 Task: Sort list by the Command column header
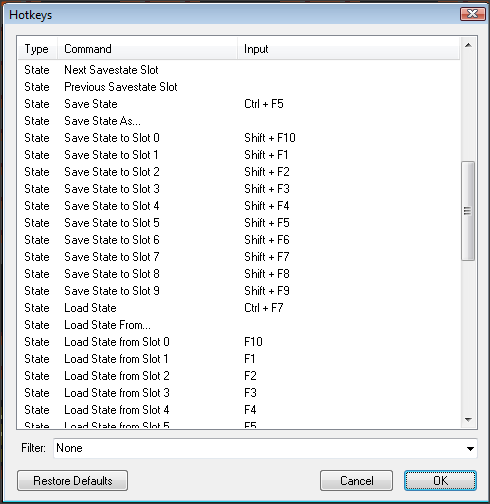[x=147, y=49]
